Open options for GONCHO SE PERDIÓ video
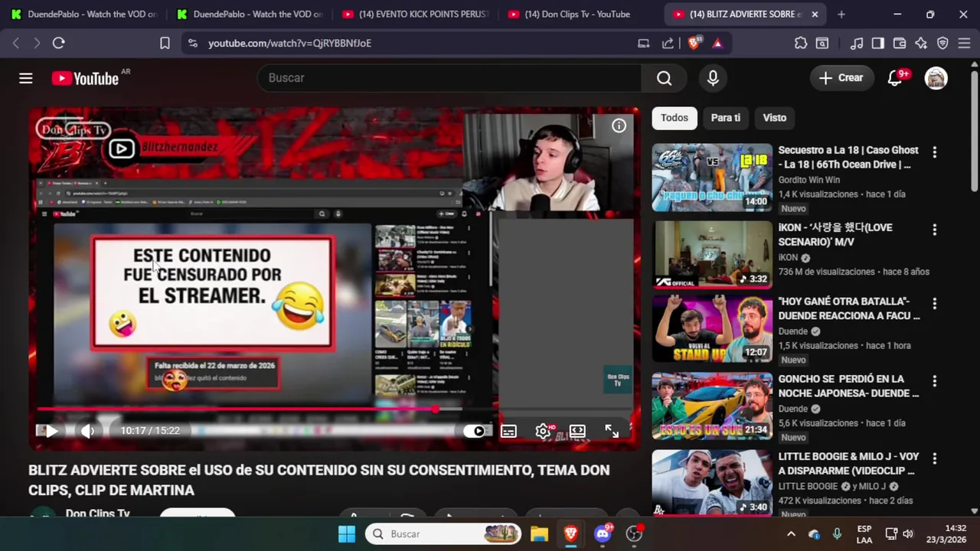The width and height of the screenshot is (980, 551). 934,381
